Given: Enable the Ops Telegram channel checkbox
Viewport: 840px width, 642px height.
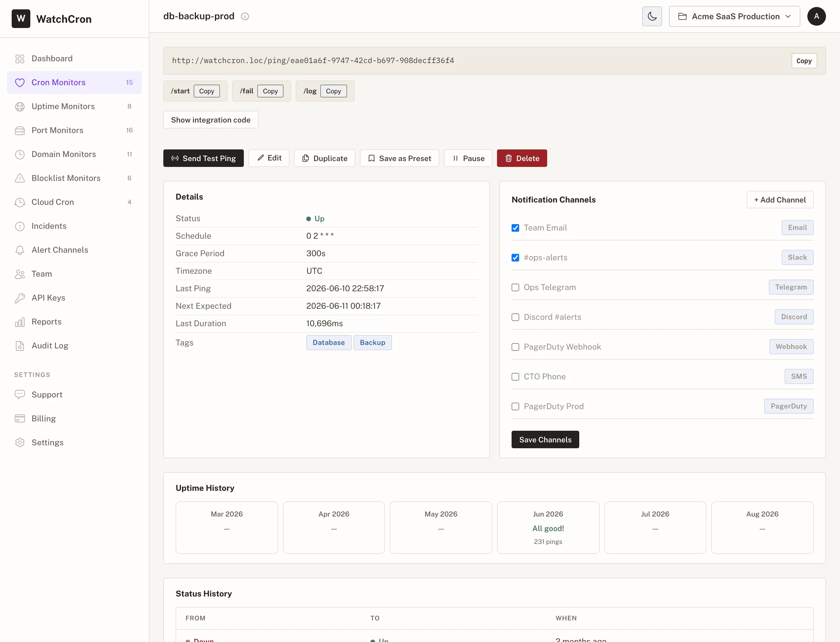Looking at the screenshot, I should coord(515,287).
